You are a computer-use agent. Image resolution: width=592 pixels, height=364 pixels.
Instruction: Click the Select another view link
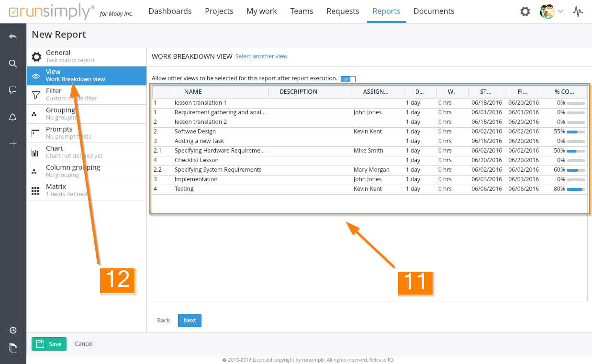tap(261, 56)
